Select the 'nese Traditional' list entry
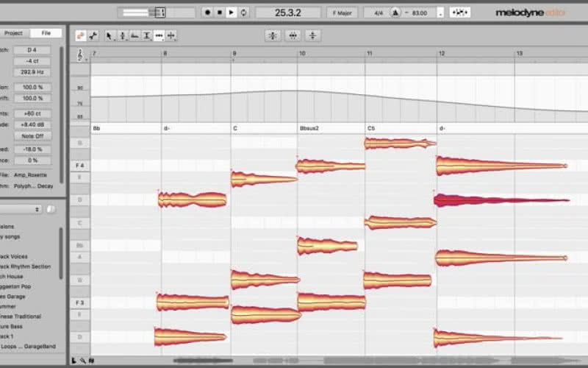 coord(21,316)
